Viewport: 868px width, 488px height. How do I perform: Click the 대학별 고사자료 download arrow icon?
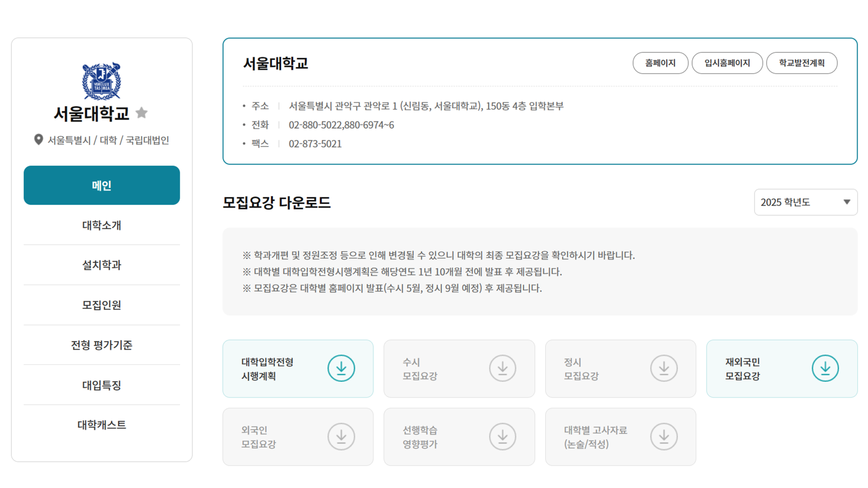(664, 436)
